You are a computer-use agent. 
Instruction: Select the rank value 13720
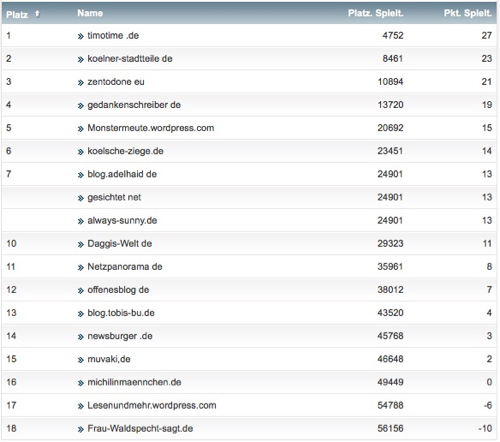(390, 105)
